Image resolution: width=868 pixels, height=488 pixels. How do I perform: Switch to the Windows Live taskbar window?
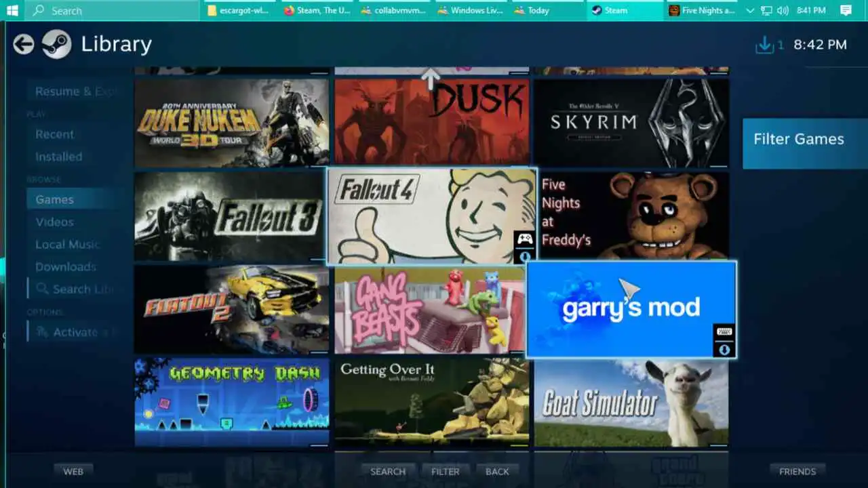click(469, 10)
